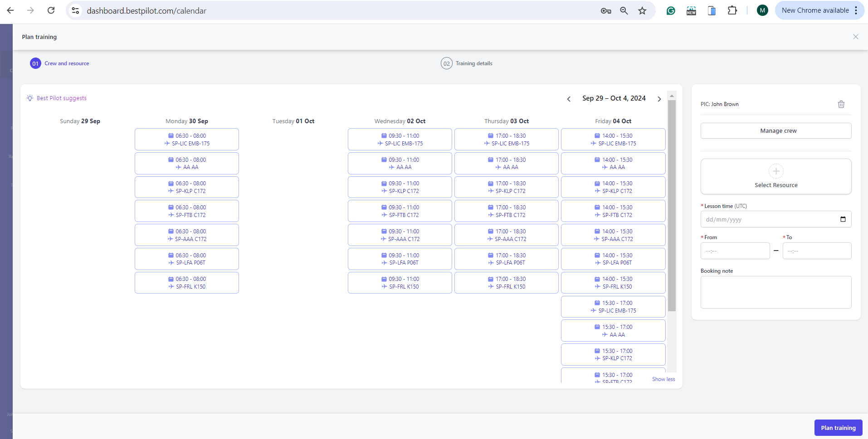Select Wednesday 09:30 SP-FRL K150 slot
The height and width of the screenshot is (439, 868).
[400, 283]
